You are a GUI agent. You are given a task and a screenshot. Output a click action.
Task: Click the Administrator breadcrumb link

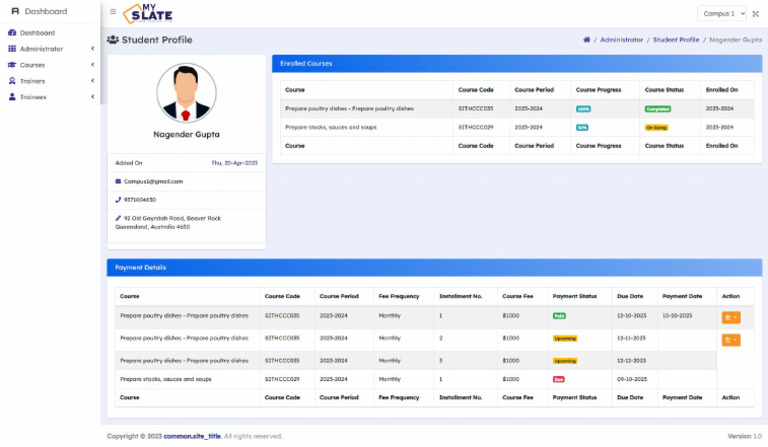[x=621, y=40]
